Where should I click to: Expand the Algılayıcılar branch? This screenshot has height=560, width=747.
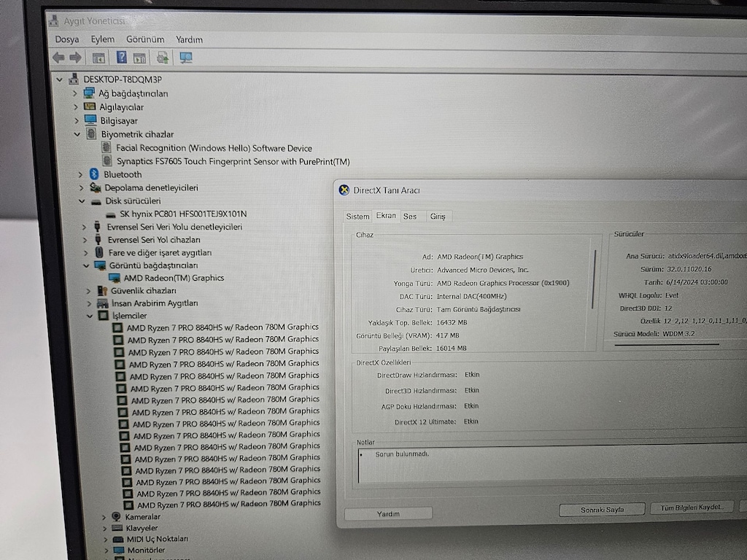click(76, 107)
